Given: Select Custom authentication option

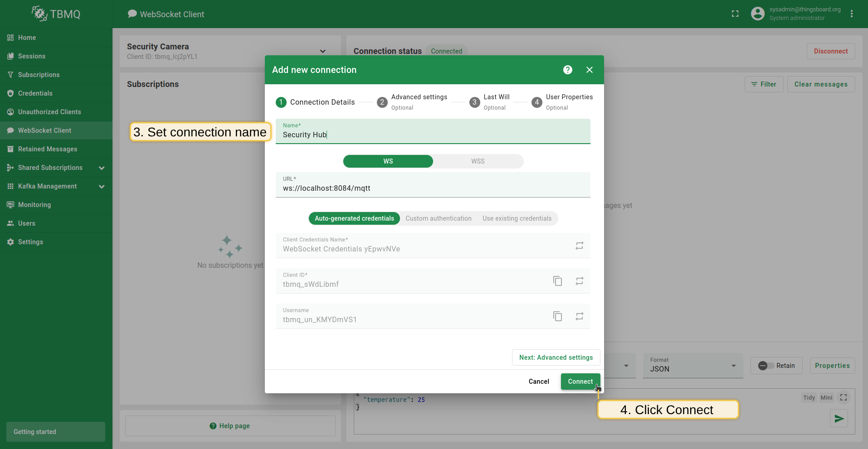Looking at the screenshot, I should [438, 218].
